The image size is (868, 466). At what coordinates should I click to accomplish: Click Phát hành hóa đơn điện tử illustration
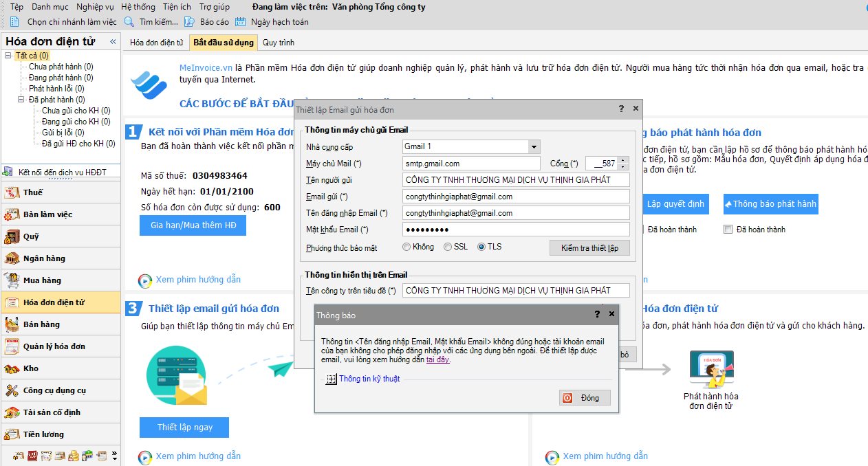click(711, 370)
